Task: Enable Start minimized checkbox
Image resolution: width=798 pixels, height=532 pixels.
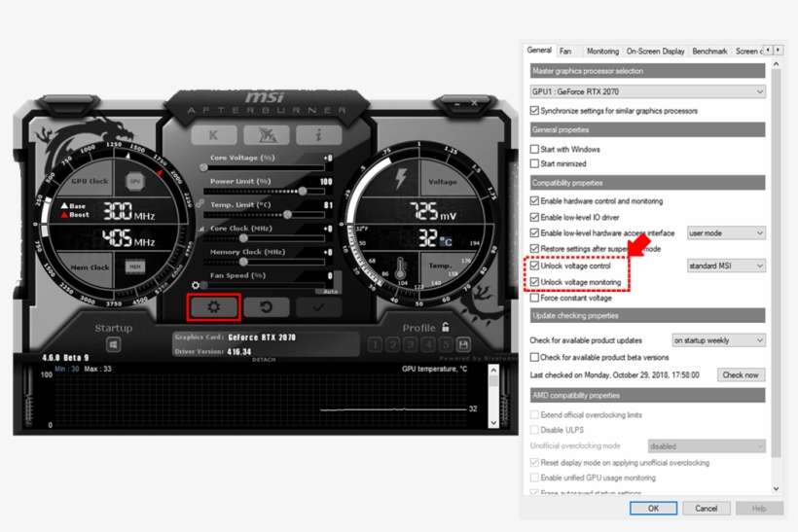Action: (534, 163)
